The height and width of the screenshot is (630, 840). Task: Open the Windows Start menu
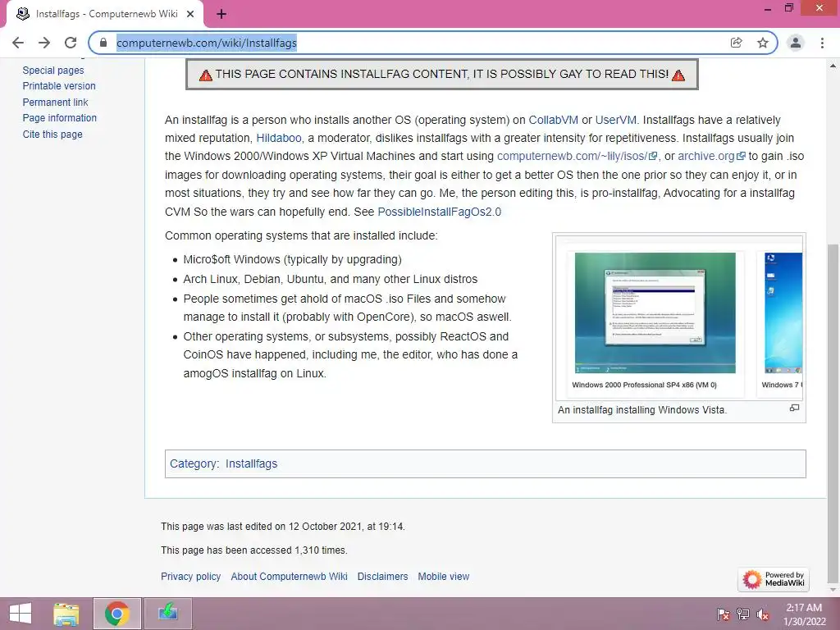click(21, 614)
